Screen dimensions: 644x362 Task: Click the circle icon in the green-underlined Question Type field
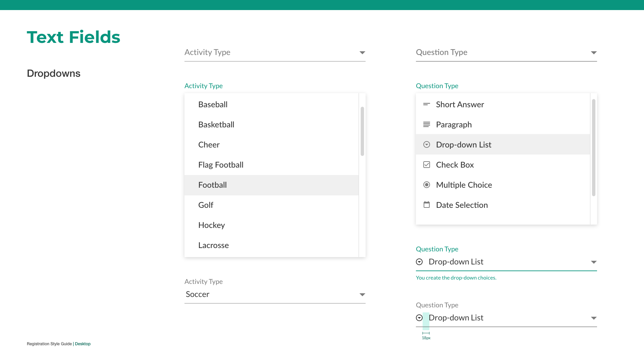(x=419, y=262)
